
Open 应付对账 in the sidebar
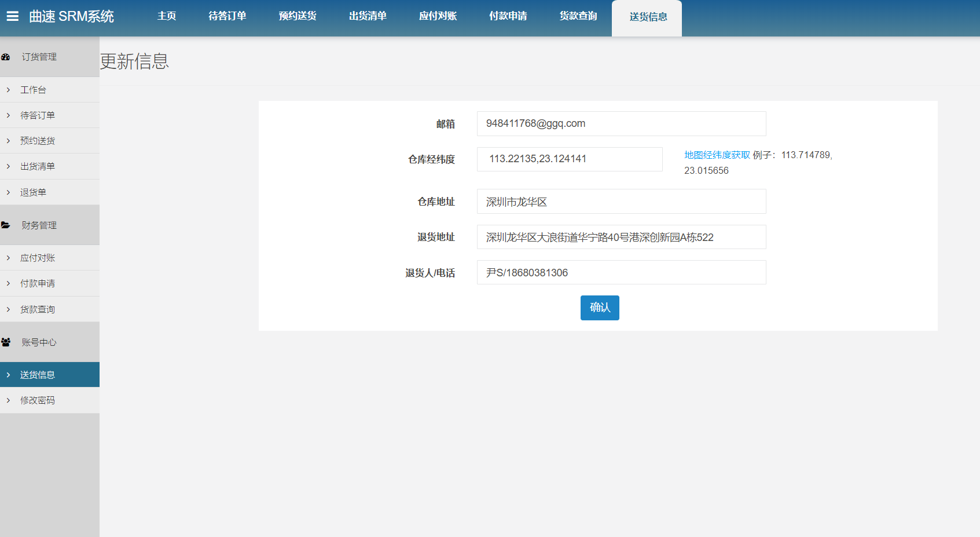pos(50,258)
